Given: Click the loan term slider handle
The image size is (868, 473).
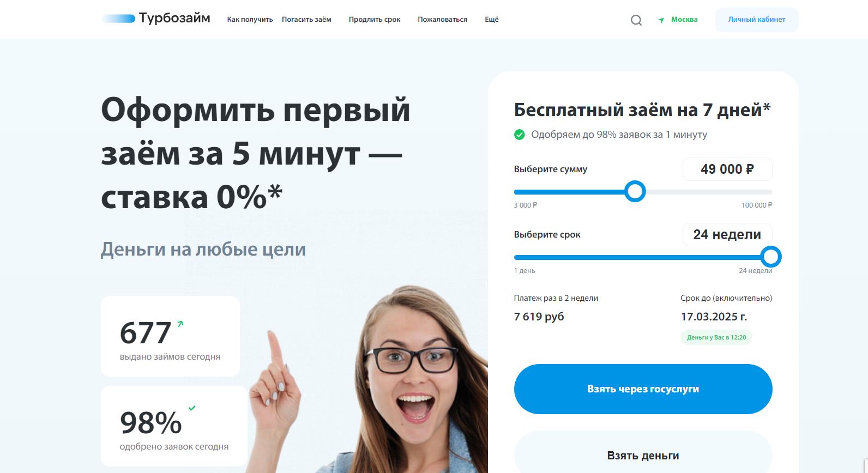Looking at the screenshot, I should point(770,257).
